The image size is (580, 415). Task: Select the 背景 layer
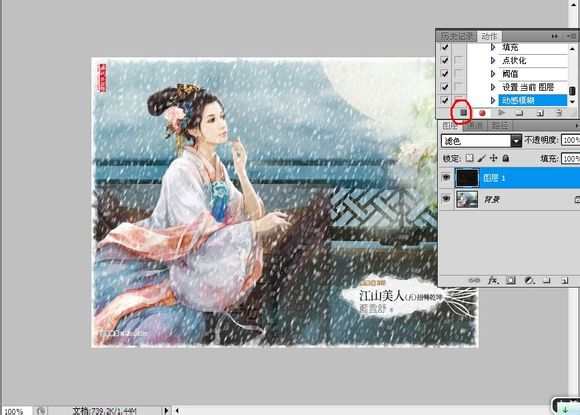(516, 199)
